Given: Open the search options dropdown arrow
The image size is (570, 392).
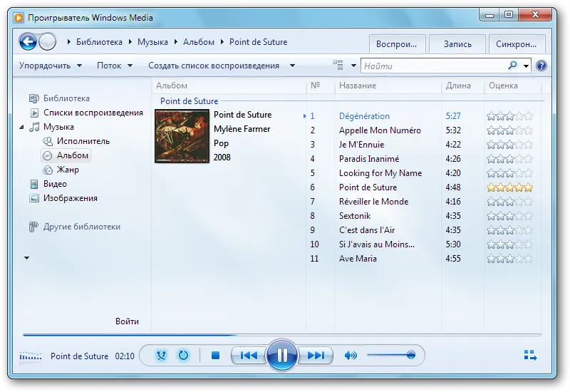Looking at the screenshot, I should point(526,66).
